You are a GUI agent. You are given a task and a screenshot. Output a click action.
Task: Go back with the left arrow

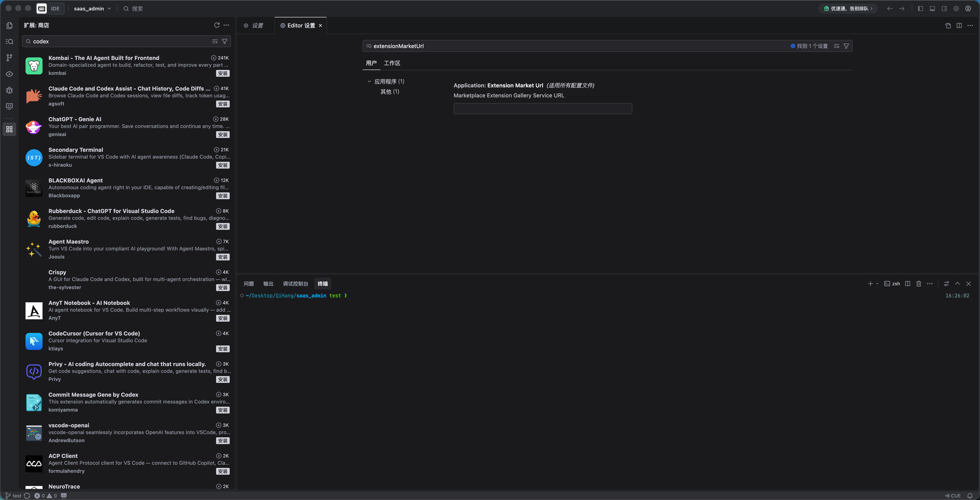pyautogui.click(x=890, y=9)
